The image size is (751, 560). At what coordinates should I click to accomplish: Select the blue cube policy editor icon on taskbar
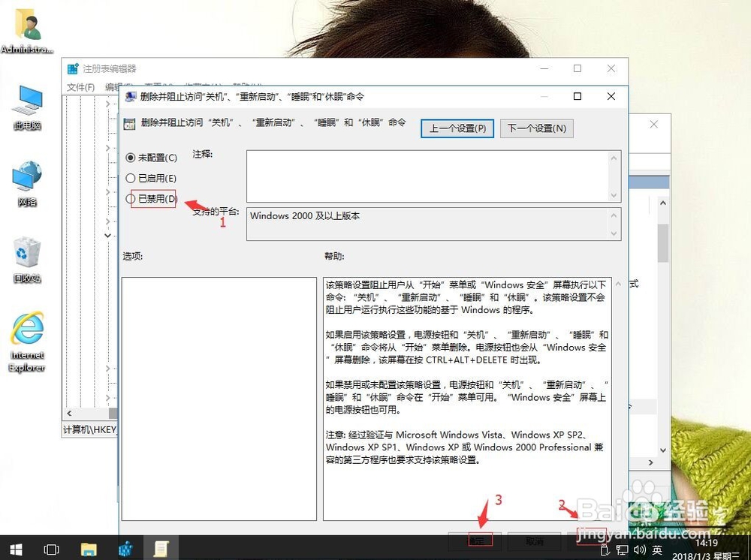(125, 549)
